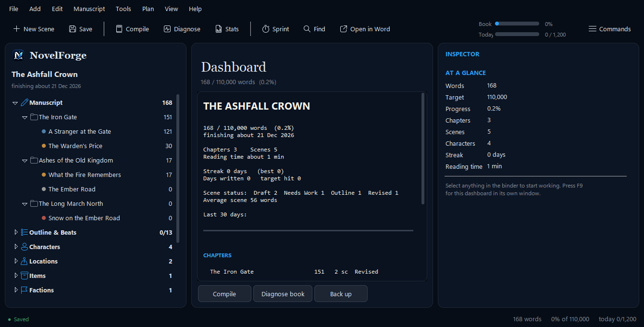
Task: Click the Open in Word icon
Action: (x=344, y=29)
